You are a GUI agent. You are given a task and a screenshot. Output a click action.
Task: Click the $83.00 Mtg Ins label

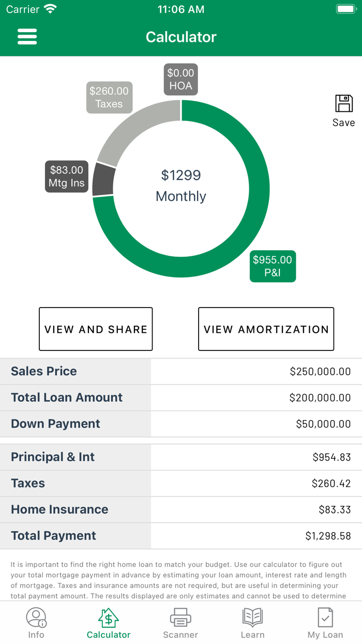pos(66,177)
